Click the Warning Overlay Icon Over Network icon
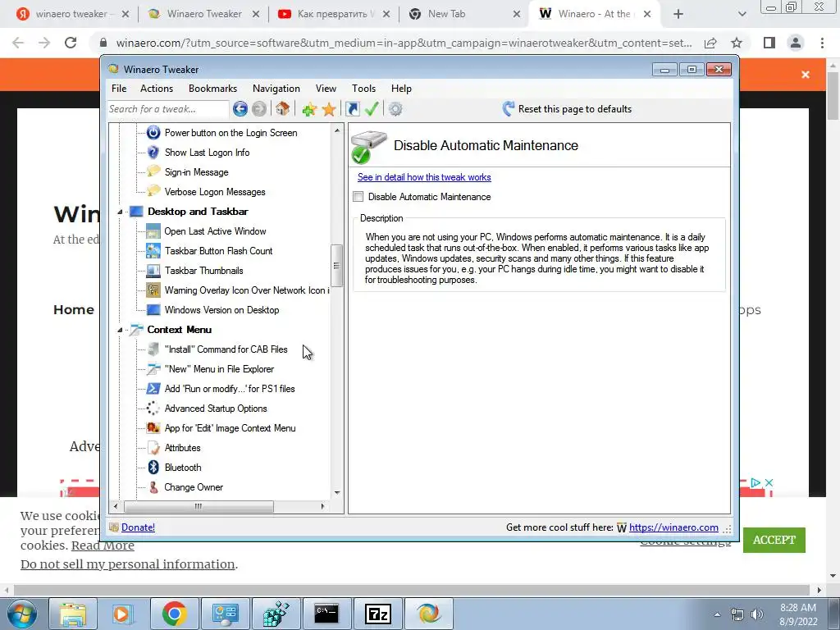This screenshot has height=630, width=840. point(153,290)
